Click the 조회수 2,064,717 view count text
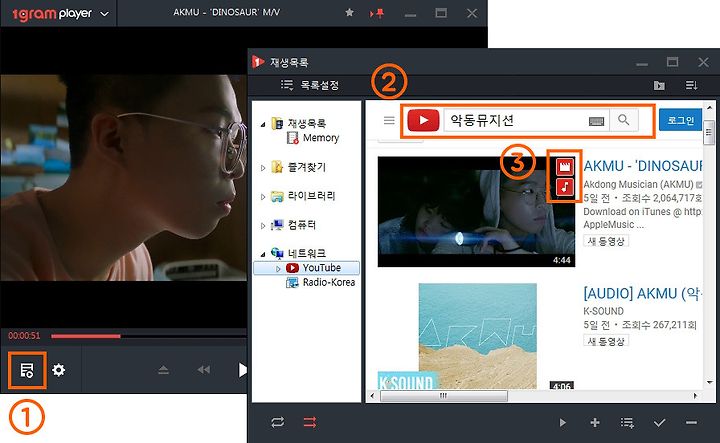Viewport: 720px width, 443px height. pyautogui.click(x=662, y=198)
